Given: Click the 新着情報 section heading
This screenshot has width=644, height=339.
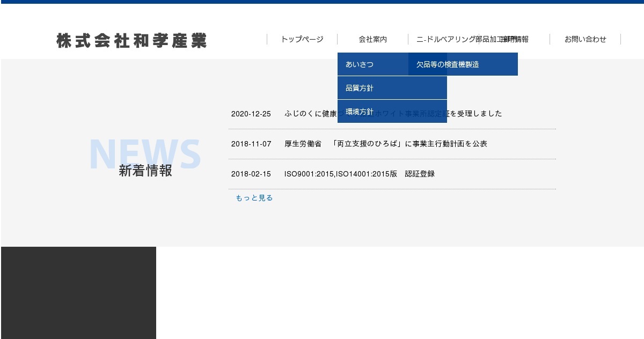Looking at the screenshot, I should [x=145, y=171].
